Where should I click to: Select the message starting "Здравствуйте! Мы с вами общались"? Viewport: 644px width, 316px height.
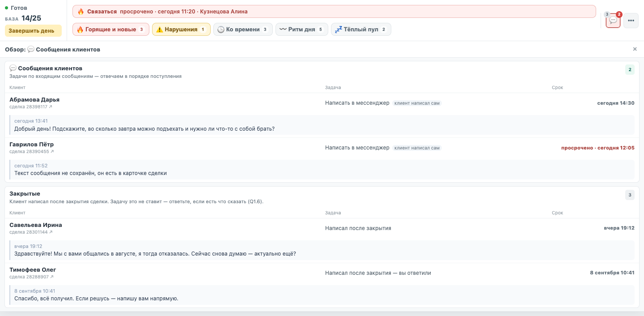pyautogui.click(x=155, y=254)
